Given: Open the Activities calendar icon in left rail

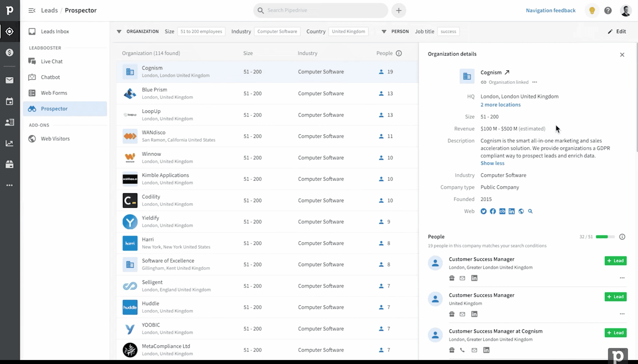Looking at the screenshot, I should tap(10, 101).
